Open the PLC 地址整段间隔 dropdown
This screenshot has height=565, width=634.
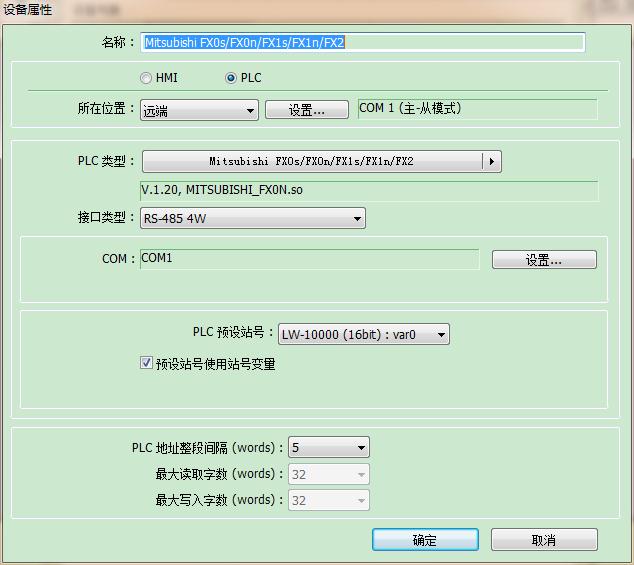pos(329,447)
